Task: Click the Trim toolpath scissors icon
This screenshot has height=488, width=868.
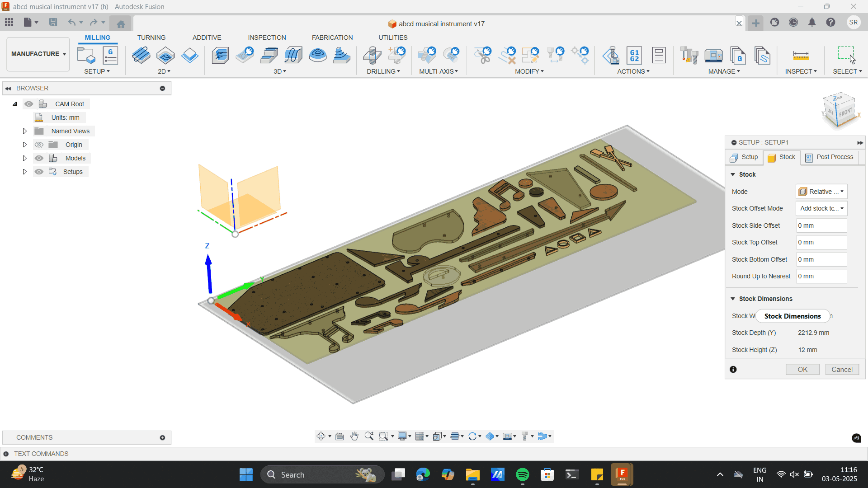Action: coord(483,55)
